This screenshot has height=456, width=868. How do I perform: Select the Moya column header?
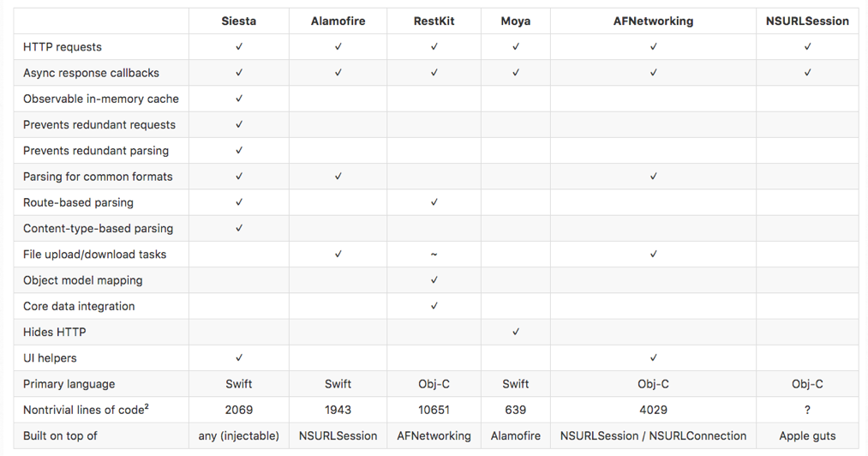(x=515, y=21)
